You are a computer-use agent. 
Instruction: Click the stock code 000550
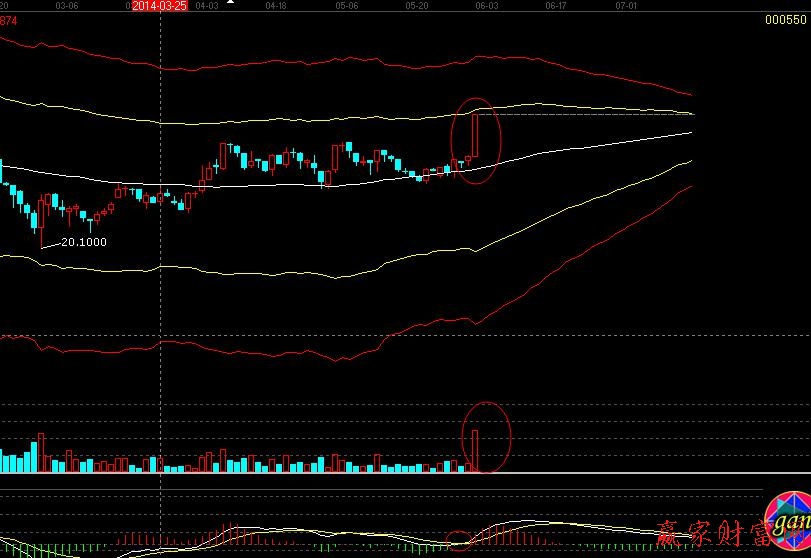coord(784,20)
